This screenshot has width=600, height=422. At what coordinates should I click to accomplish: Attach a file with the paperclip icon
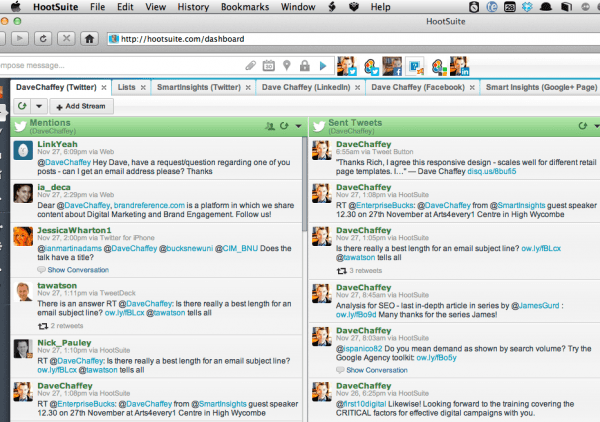tap(251, 66)
